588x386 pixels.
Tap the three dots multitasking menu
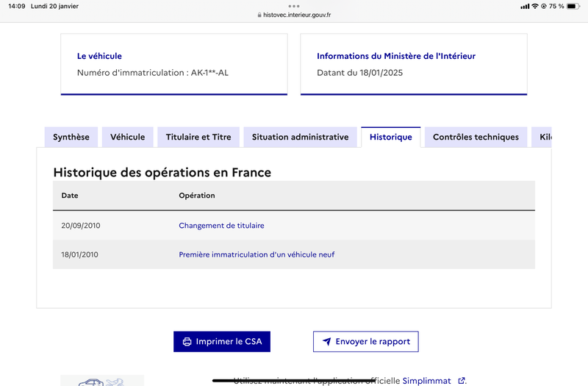click(x=294, y=6)
